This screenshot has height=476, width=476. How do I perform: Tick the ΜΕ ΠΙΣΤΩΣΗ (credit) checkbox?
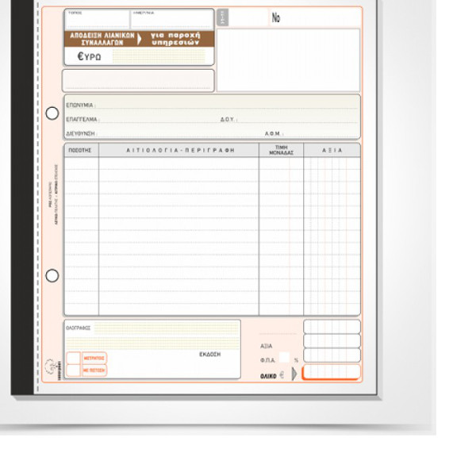click(x=73, y=370)
